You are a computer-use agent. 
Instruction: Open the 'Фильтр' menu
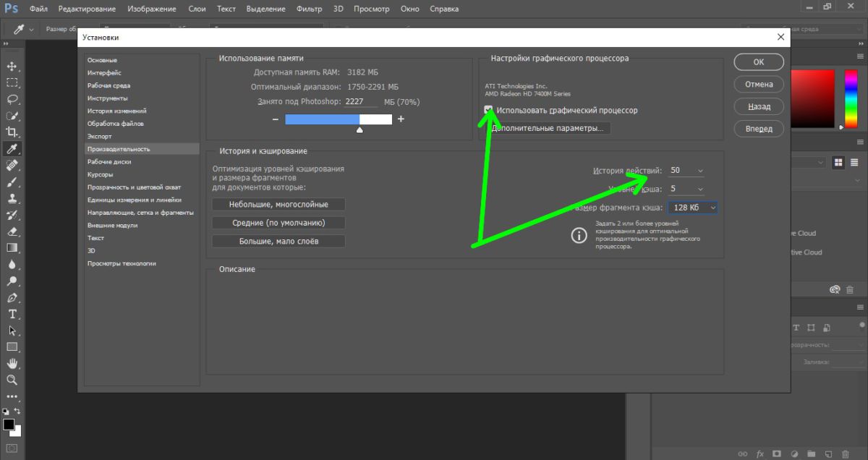pyautogui.click(x=310, y=9)
